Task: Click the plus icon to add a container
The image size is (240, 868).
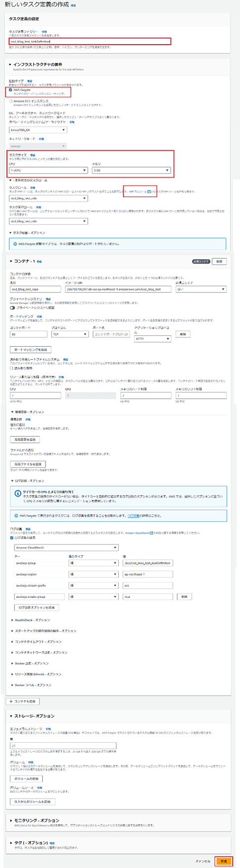Action: (11, 701)
